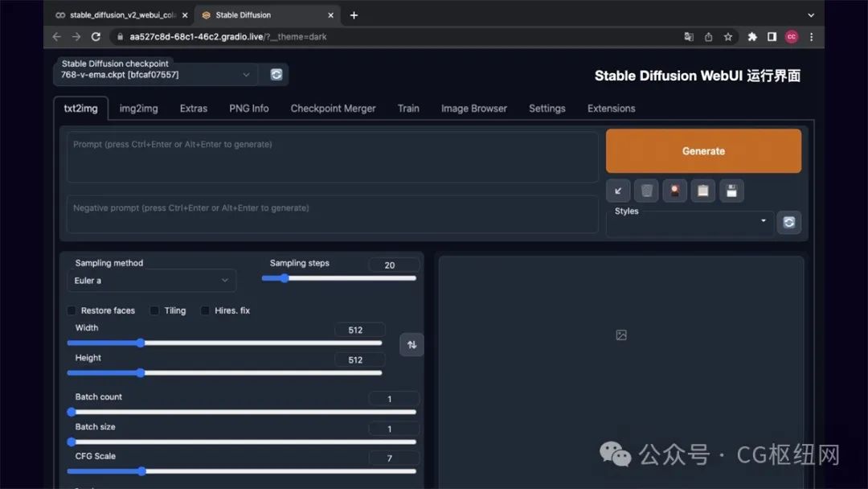868x489 pixels.
Task: Click the CFG Scale number field showing 7
Action: tap(394, 458)
